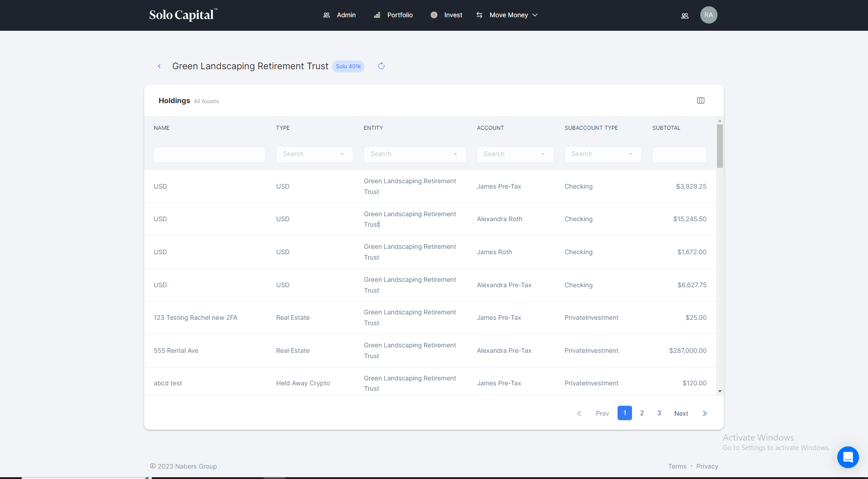Open the users icon in top bar
Viewport: 868px width, 479px height.
pos(684,15)
